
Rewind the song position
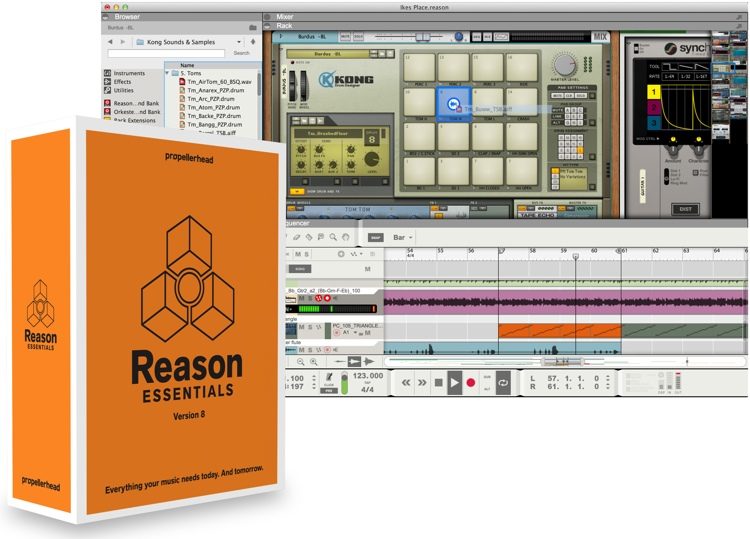(x=406, y=383)
